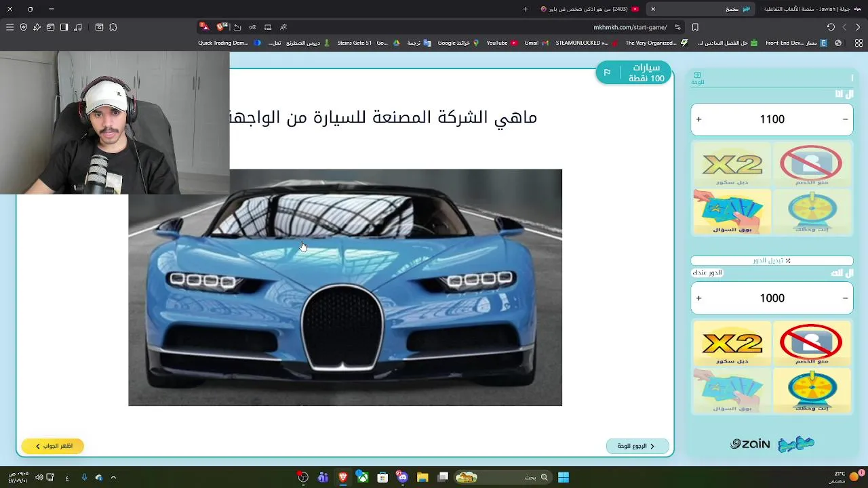Show hidden system tray icons chevron
Image resolution: width=868 pixels, height=488 pixels.
[113, 477]
